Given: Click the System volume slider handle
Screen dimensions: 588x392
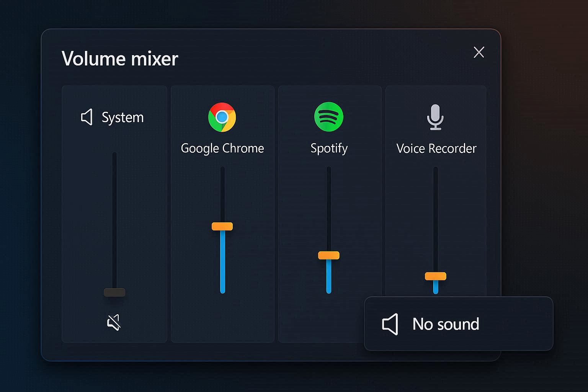Looking at the screenshot, I should 114,292.
